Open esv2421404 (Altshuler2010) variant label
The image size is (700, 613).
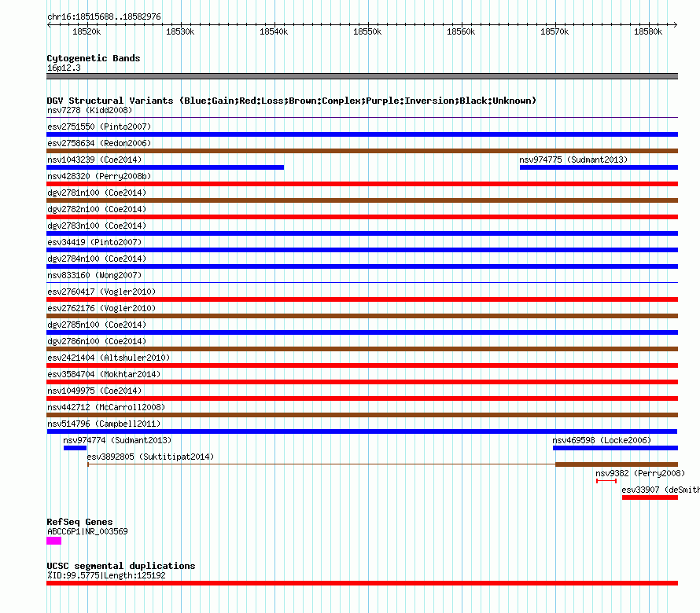coord(109,358)
